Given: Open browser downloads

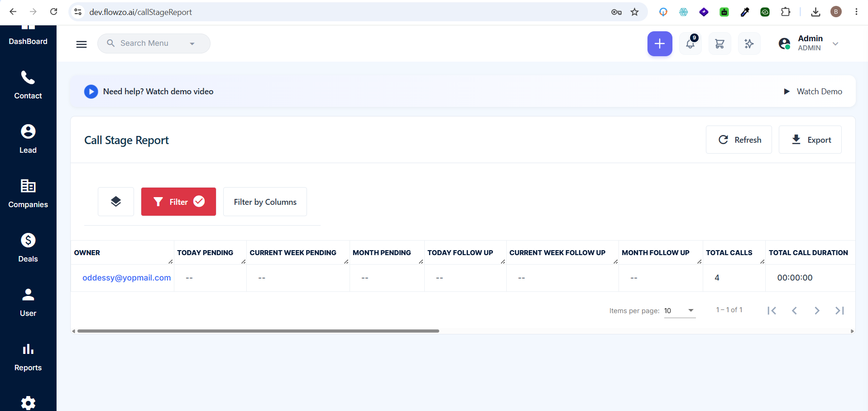Looking at the screenshot, I should coord(815,12).
